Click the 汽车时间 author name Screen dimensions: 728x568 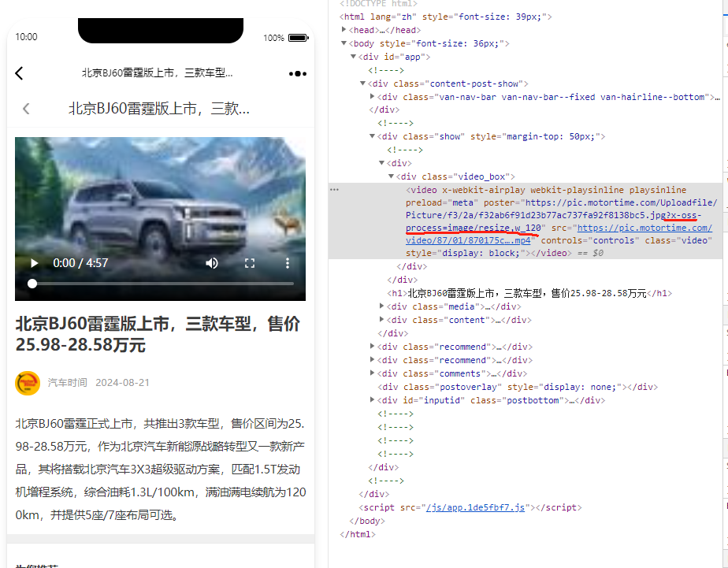[67, 383]
